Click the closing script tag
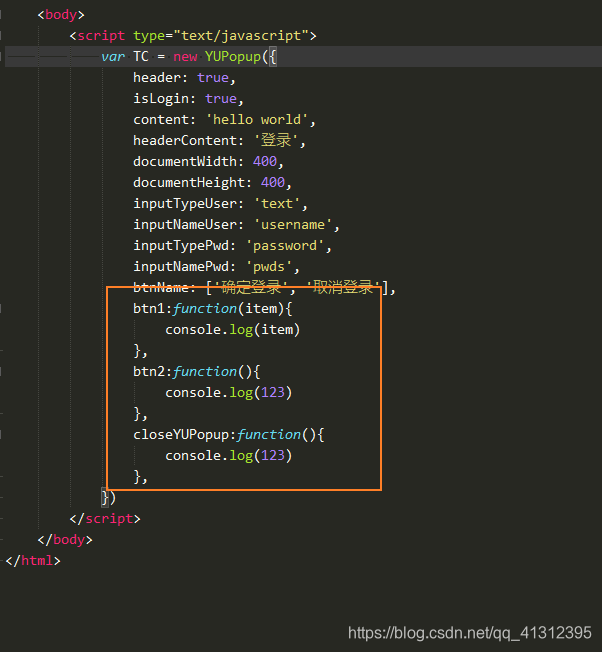Screen dimensions: 602x652 (x=105, y=519)
